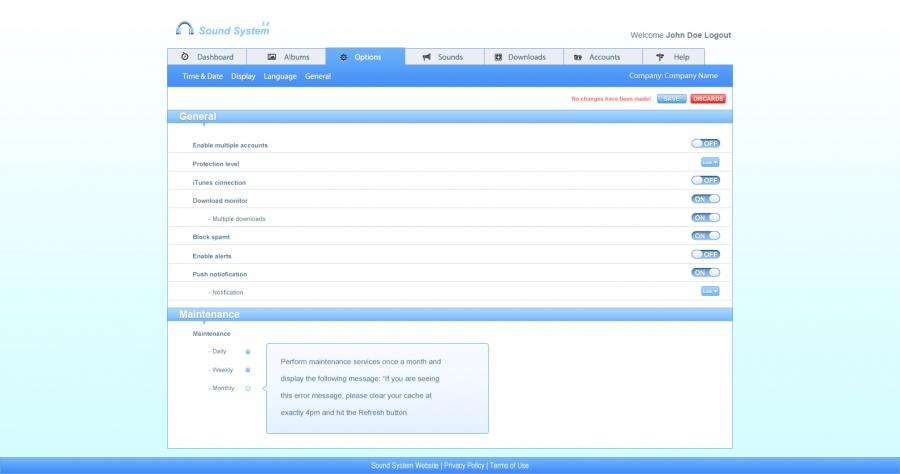900x474 pixels.
Task: Expand the Notification dropdown
Action: tap(710, 291)
